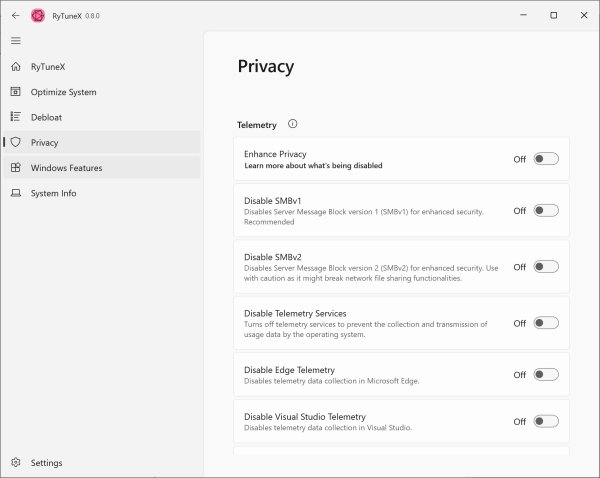This screenshot has height=478, width=600.
Task: Open the Debloat page
Action: pos(47,117)
